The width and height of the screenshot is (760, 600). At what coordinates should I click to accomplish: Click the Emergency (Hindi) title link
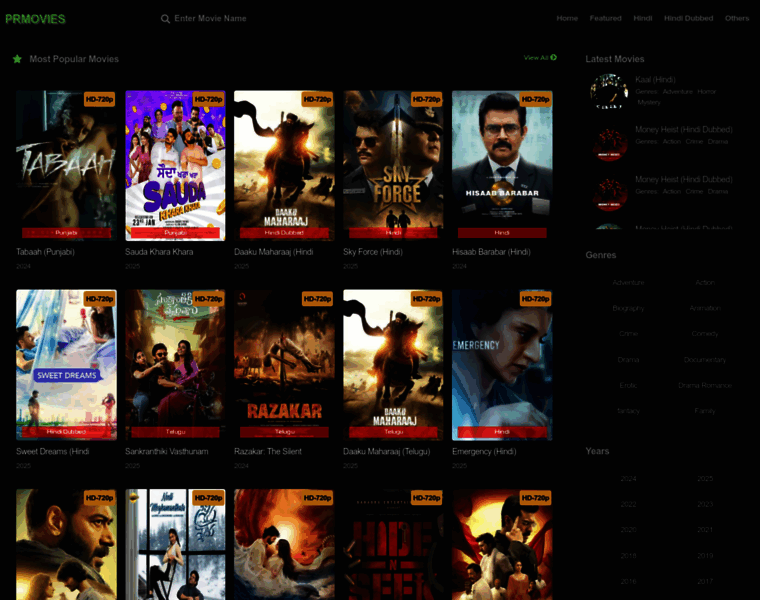pyautogui.click(x=484, y=451)
